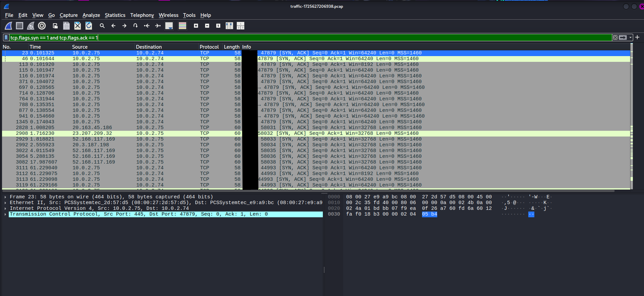Close this capture file icon
This screenshot has height=296, width=644.
[78, 26]
